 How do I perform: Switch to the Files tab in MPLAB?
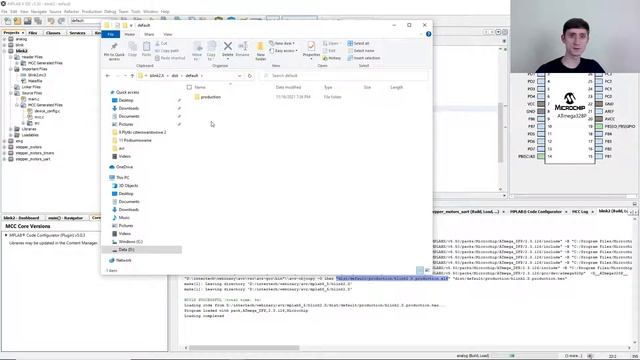tap(33, 33)
